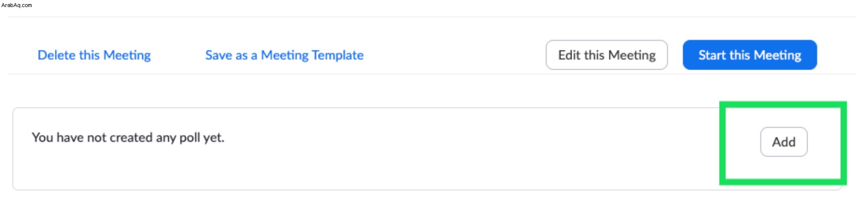Begin the session with the blue Start button
Screen dimensions: 868x210
750,55
